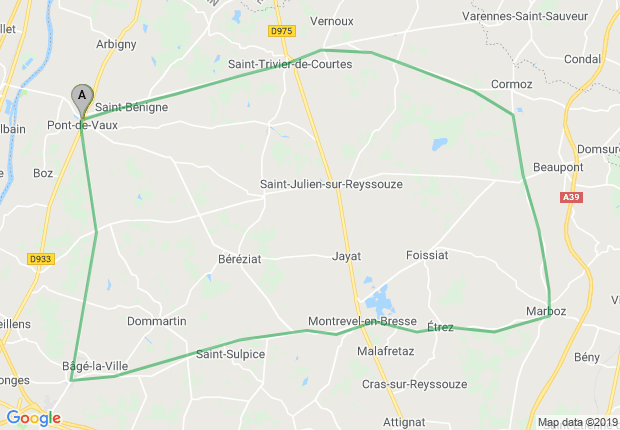620x430 pixels.
Task: Select the Cras-sur-Reyssouze label
Action: coord(414,384)
